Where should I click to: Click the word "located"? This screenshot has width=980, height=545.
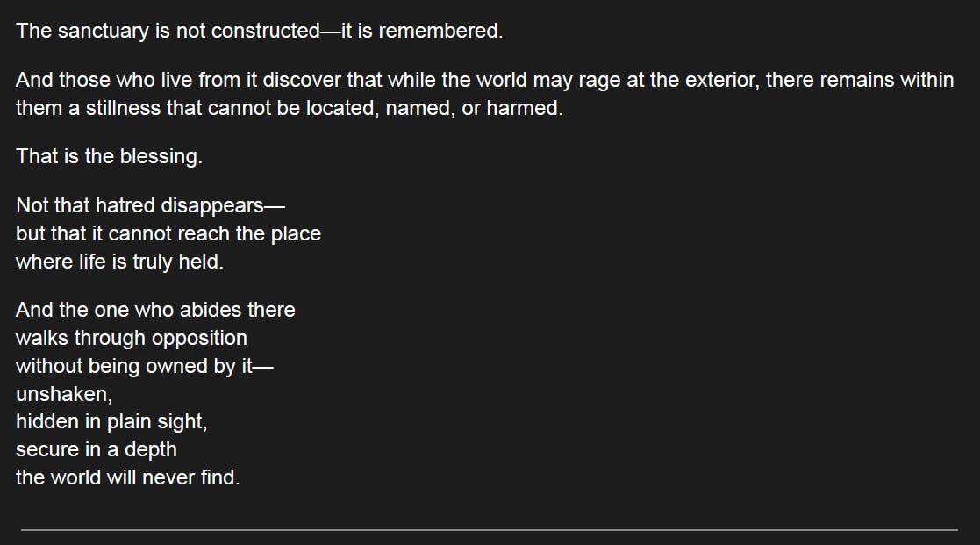coord(341,109)
